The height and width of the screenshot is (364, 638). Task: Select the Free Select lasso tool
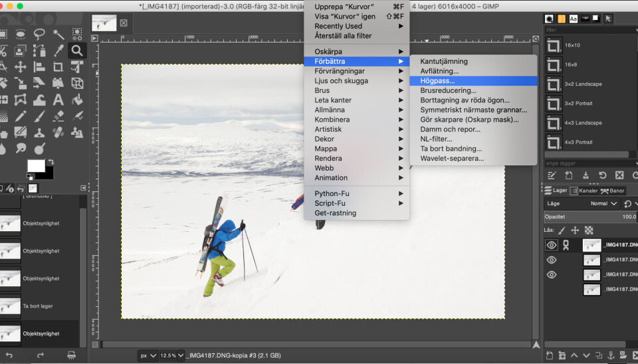tap(39, 34)
